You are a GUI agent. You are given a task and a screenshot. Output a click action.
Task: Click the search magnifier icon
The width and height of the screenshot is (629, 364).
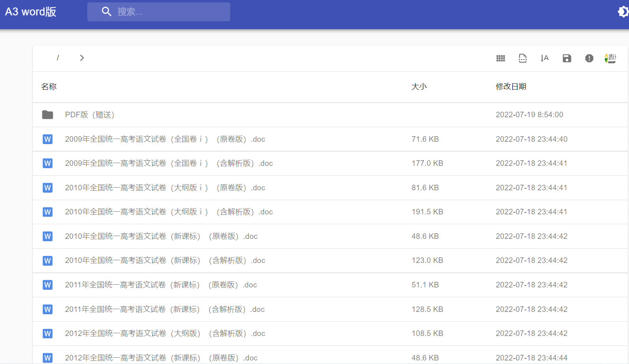tap(106, 11)
